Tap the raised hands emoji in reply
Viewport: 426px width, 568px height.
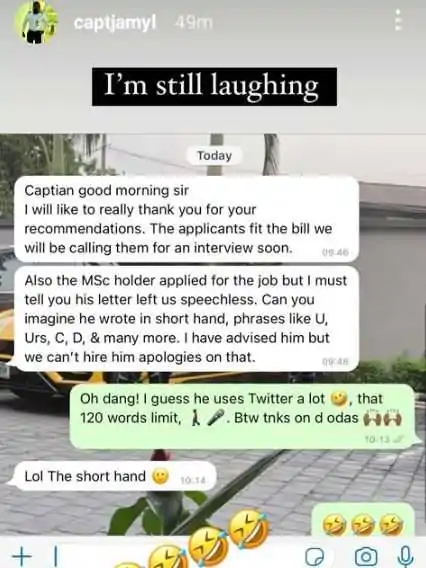pyautogui.click(x=381, y=418)
